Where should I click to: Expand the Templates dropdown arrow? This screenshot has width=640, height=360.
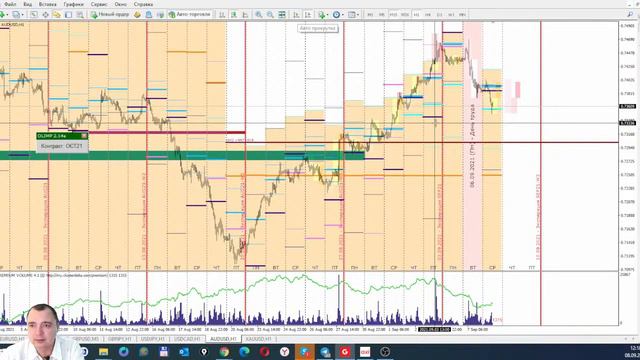click(x=358, y=15)
